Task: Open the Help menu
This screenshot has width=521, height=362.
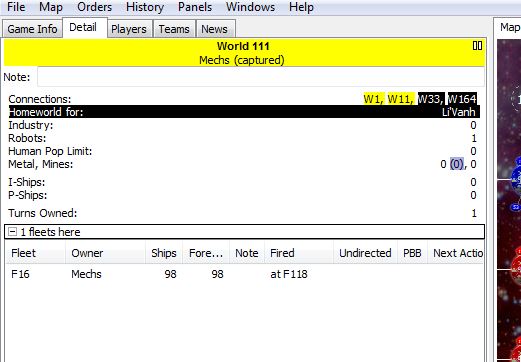Action: [301, 7]
